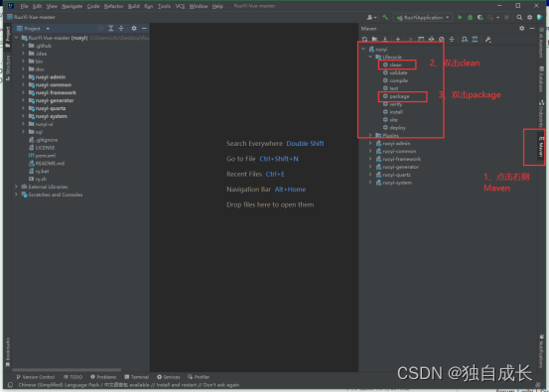Open the File menu
The image size is (549, 392).
pos(24,6)
